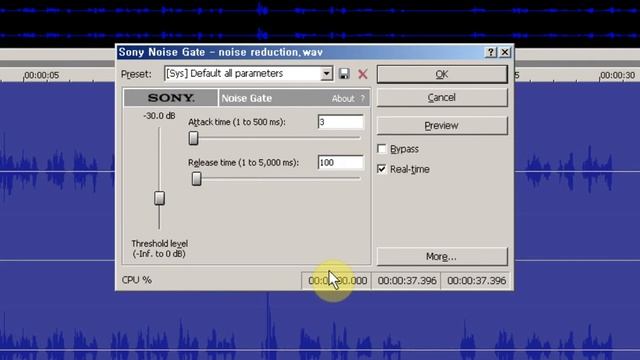Select the SONY logo in the plugin header

[171, 98]
